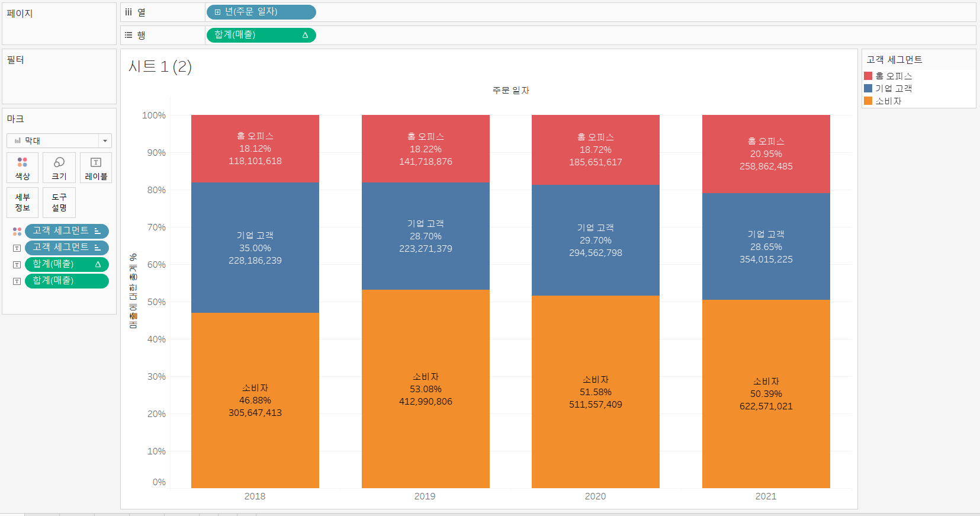The image size is (980, 516).
Task: Select the 소비자 orange legend swatch
Action: [868, 101]
